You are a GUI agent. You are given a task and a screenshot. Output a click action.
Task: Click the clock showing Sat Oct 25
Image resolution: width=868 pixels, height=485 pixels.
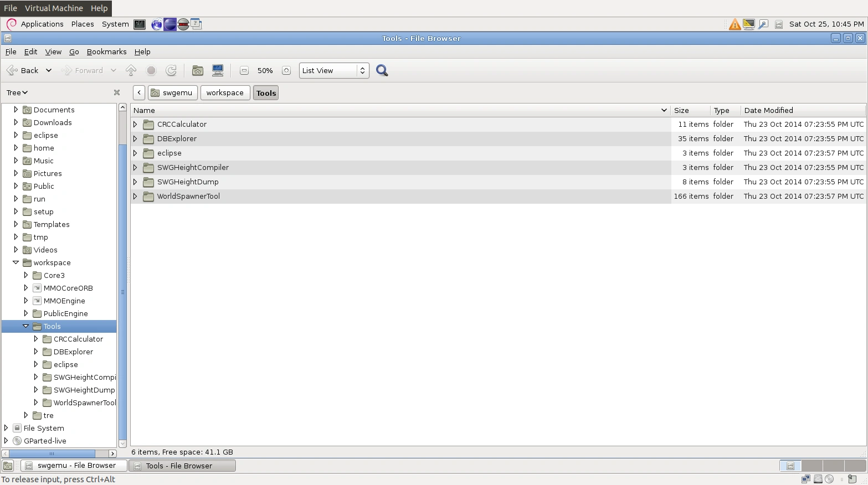(826, 24)
